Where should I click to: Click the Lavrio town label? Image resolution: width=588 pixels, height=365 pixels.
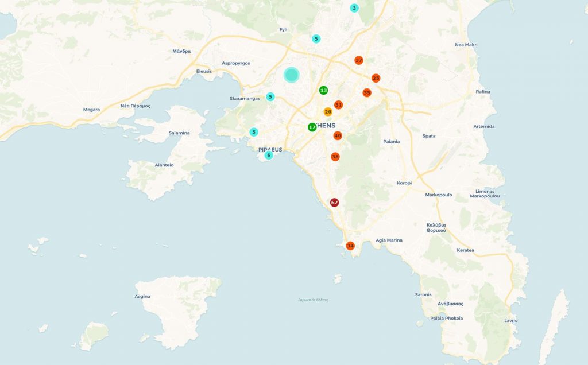tap(510, 320)
